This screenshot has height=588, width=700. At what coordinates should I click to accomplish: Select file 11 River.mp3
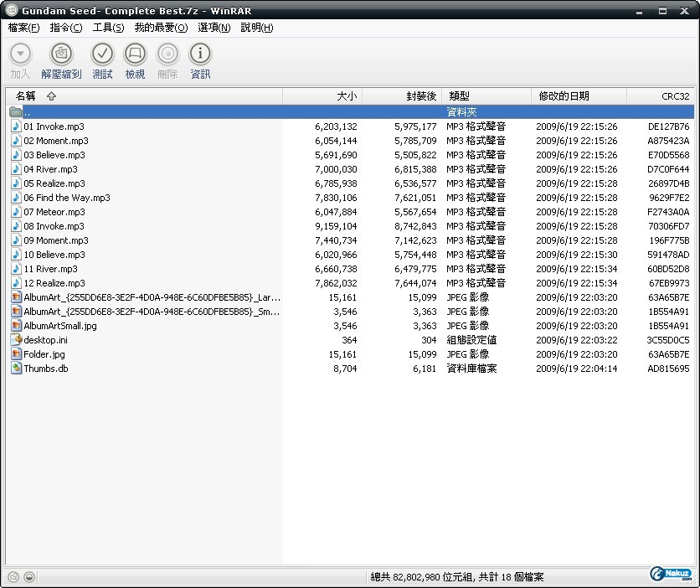[50, 269]
